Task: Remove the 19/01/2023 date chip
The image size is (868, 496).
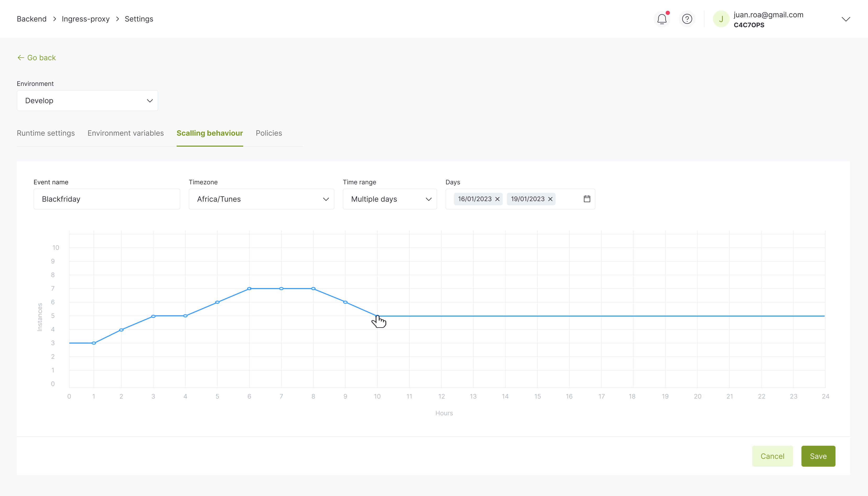Action: click(x=550, y=199)
